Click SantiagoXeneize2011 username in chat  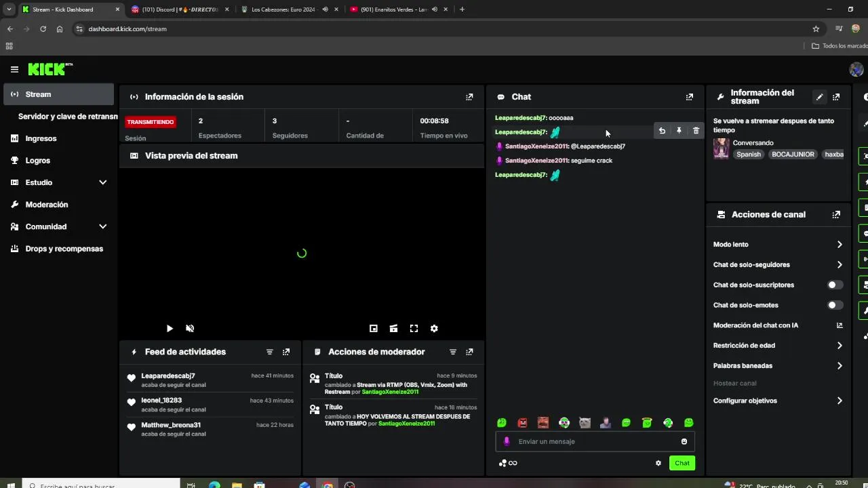click(x=537, y=146)
